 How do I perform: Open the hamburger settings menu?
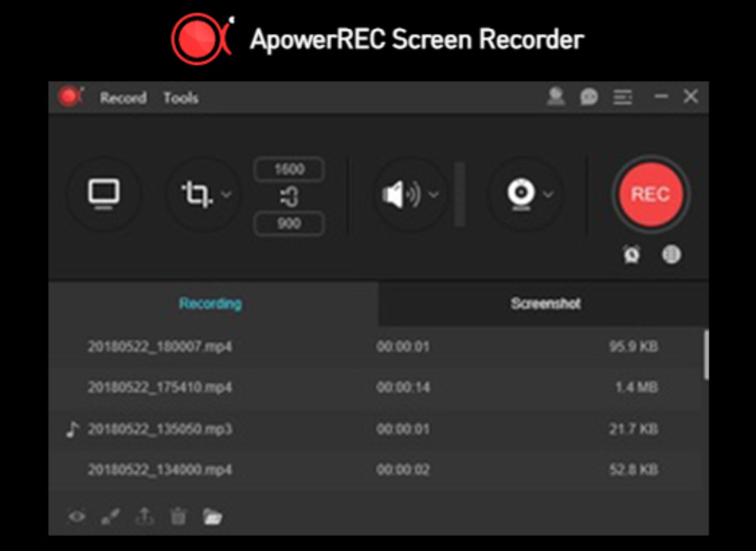click(x=622, y=97)
